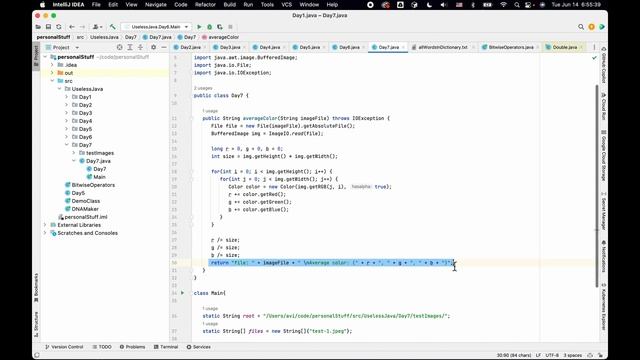Toggle the TODO tool window
Screen dimensions: 640x360
coord(102,347)
